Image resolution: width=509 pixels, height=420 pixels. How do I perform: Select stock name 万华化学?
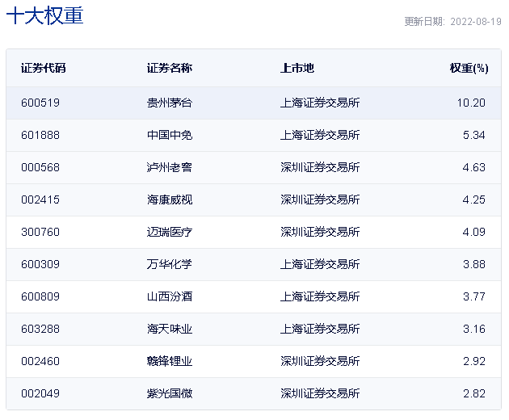(170, 264)
